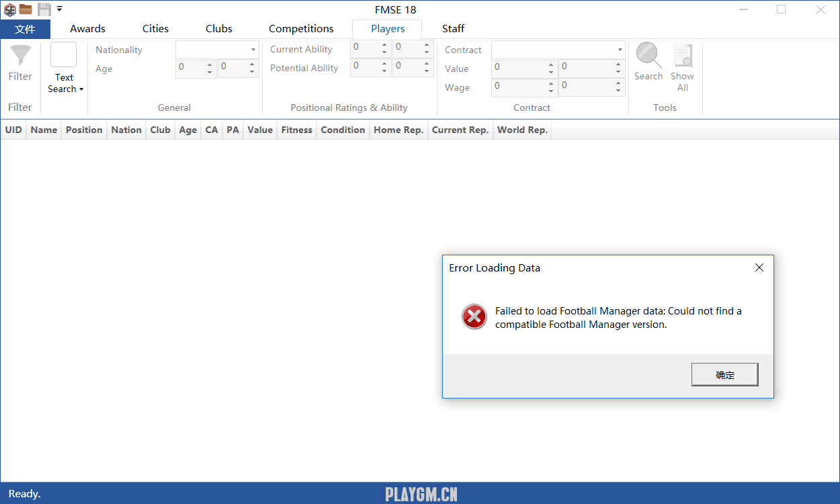Sort by Name column header

coord(44,130)
